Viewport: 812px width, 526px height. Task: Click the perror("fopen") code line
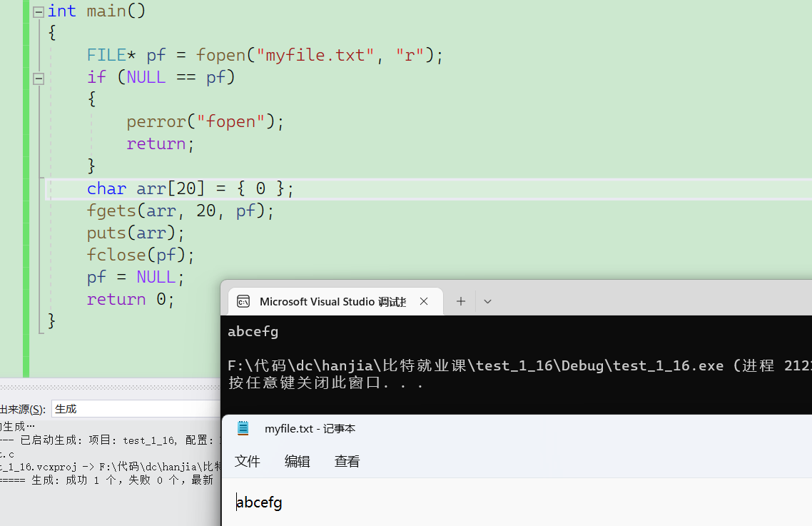205,122
